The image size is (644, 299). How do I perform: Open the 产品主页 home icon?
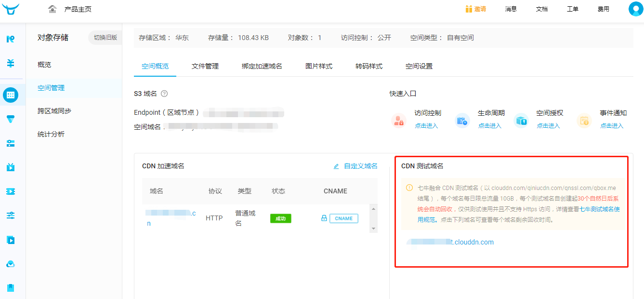click(53, 9)
